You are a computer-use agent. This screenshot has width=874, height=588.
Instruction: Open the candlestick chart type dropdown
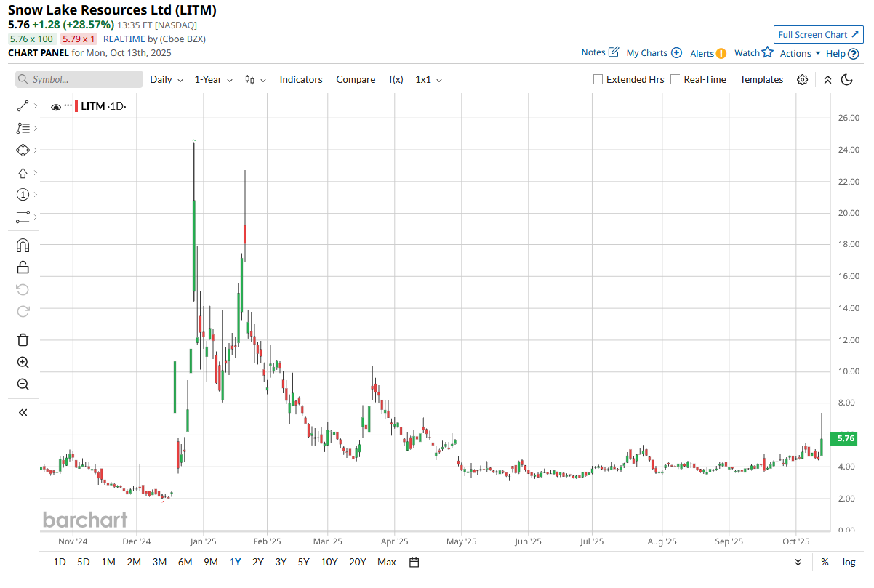[255, 79]
